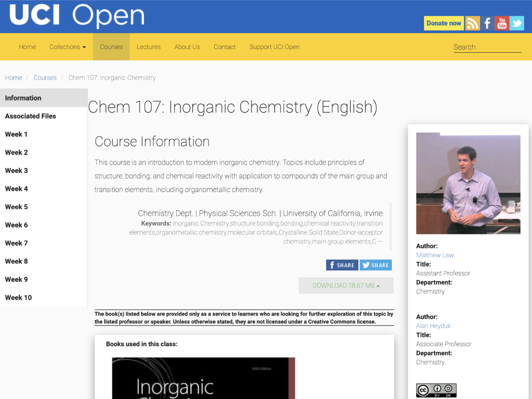532x399 pixels.
Task: Open author Matthew Law's profile link
Action: click(435, 255)
